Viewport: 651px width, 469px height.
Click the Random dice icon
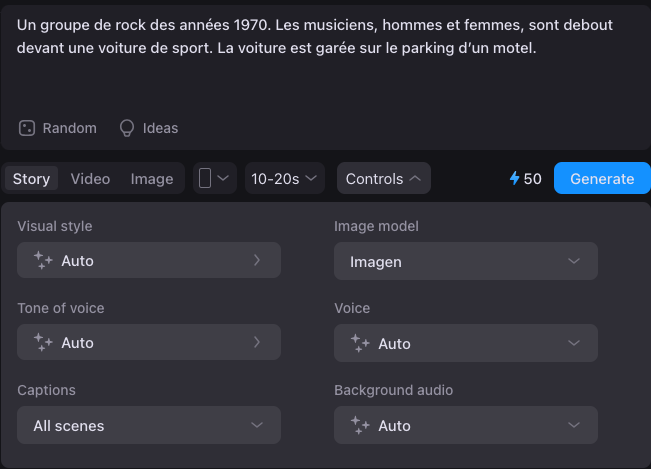pos(27,128)
